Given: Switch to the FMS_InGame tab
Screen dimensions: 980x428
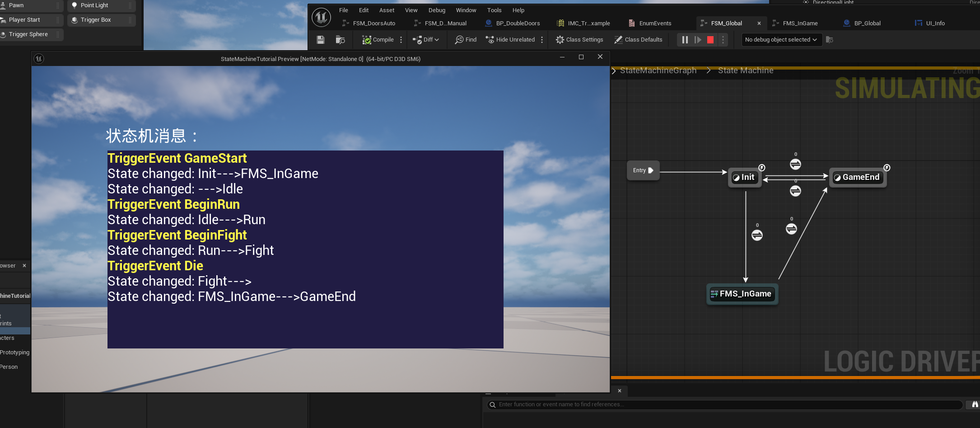Looking at the screenshot, I should [x=800, y=23].
